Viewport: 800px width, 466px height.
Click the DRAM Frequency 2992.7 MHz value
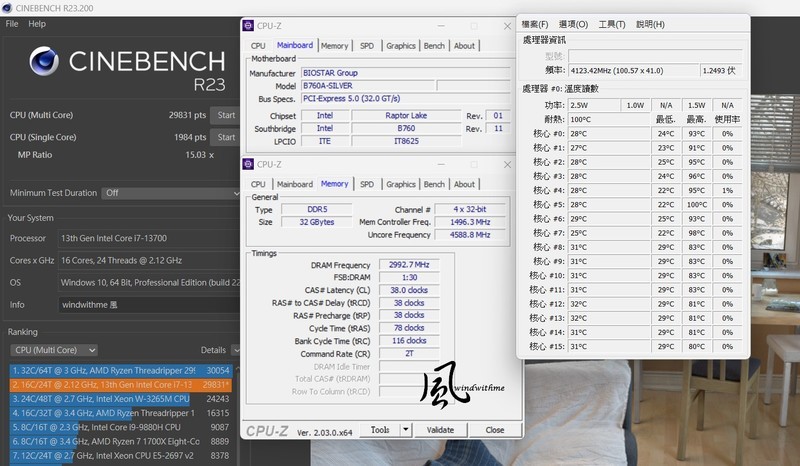pyautogui.click(x=409, y=265)
